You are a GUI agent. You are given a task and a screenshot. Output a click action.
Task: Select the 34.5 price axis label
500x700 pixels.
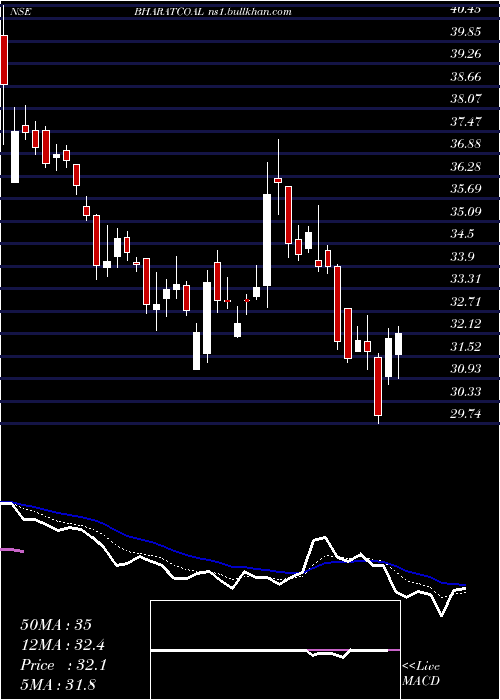462,234
